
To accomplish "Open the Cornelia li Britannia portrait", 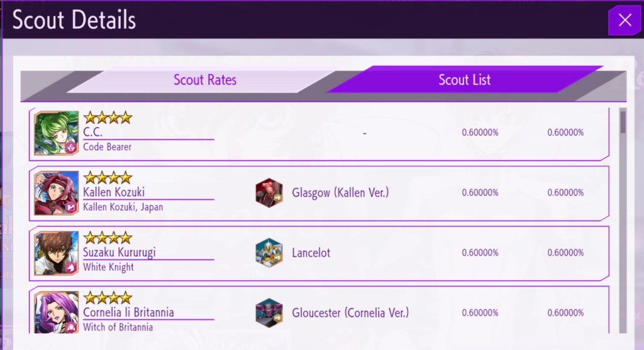I will click(x=57, y=312).
